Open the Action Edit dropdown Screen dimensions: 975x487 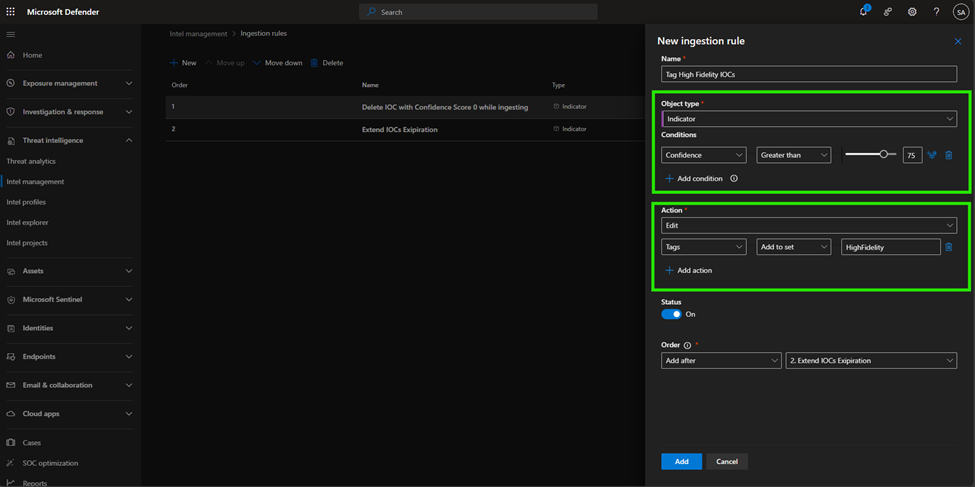tap(809, 225)
